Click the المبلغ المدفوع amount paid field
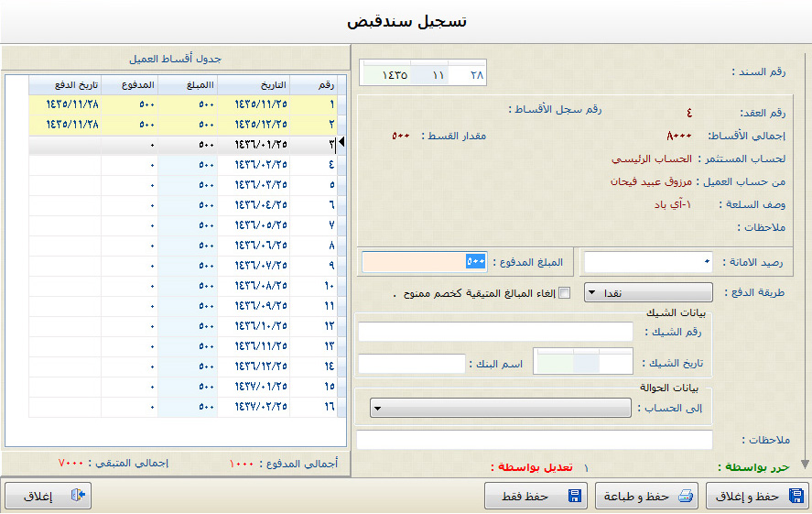 (428, 262)
